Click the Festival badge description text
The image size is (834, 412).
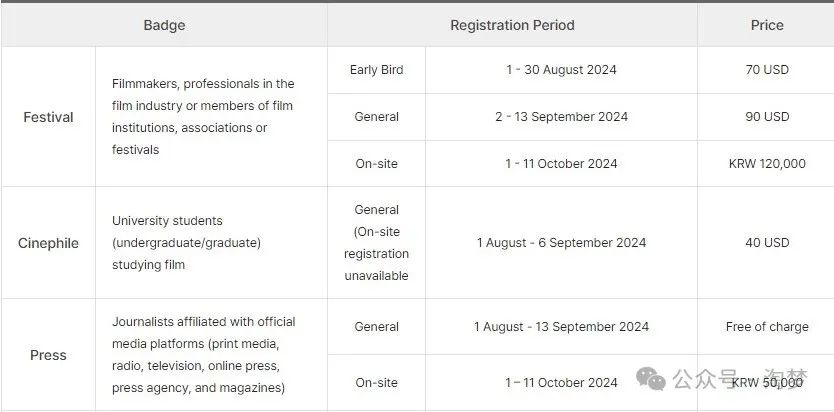click(x=203, y=116)
